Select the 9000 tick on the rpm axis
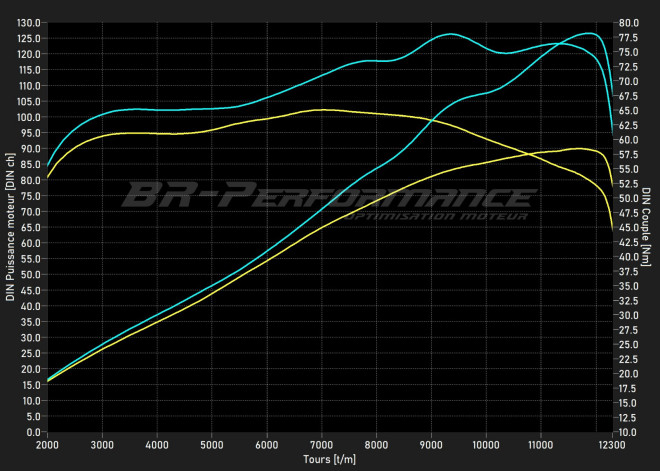 (x=431, y=443)
